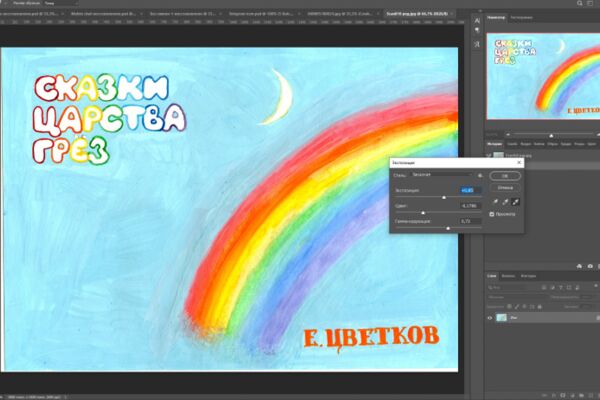Switch to the Навигатор panel tab

[496, 18]
